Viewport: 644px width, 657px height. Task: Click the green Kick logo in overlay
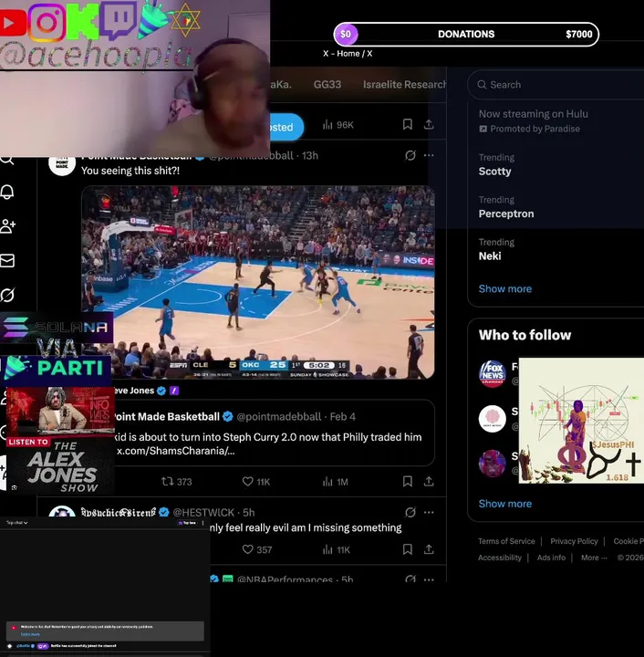pos(83,21)
